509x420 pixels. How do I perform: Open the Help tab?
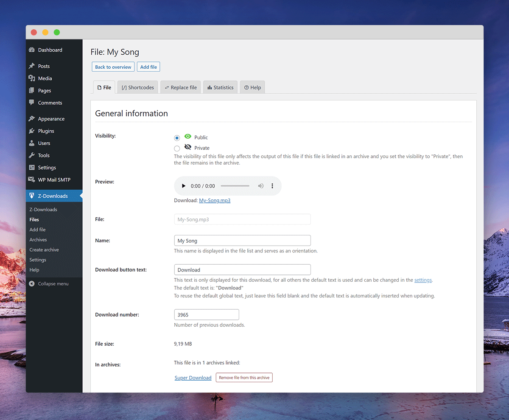pyautogui.click(x=252, y=87)
